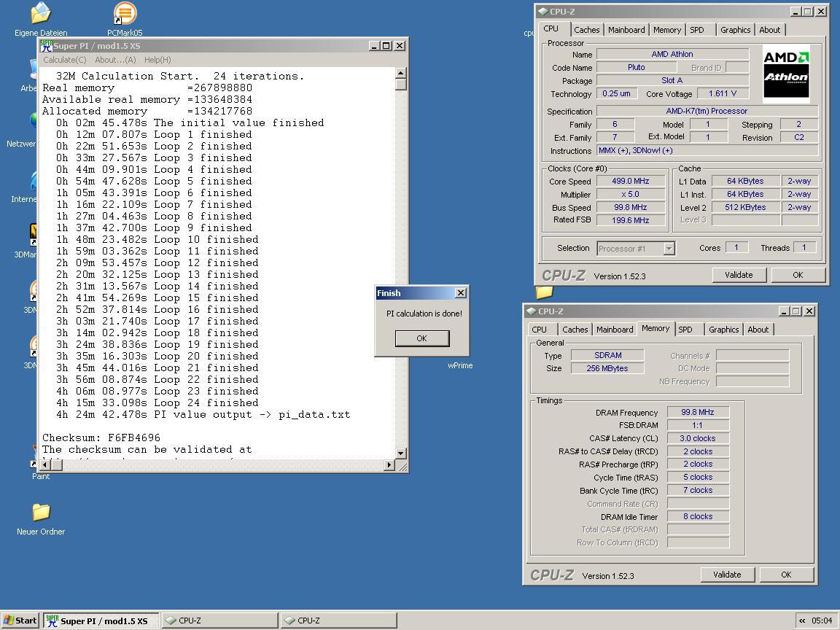Click the Core Speed 499.0 MHz field
Screen dimensions: 840x630
631,181
